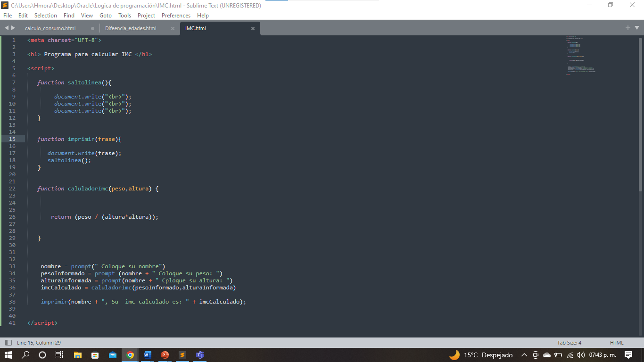Click line number 15 in gutter
The width and height of the screenshot is (644, 362).
[12, 139]
